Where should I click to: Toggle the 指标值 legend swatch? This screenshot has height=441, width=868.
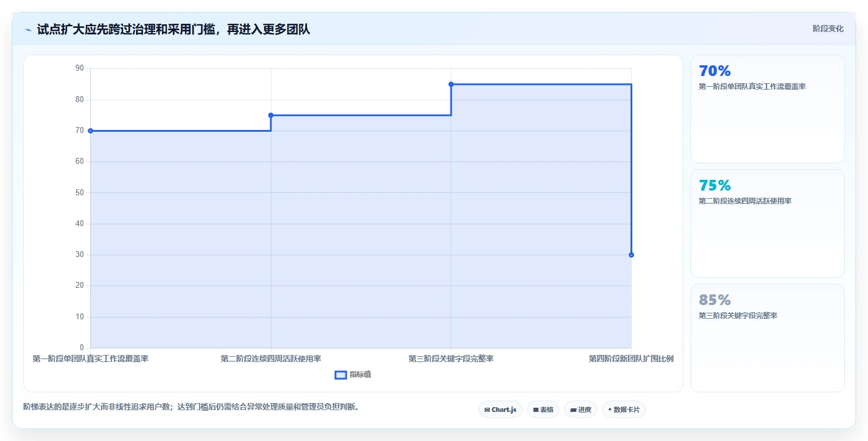coord(341,375)
